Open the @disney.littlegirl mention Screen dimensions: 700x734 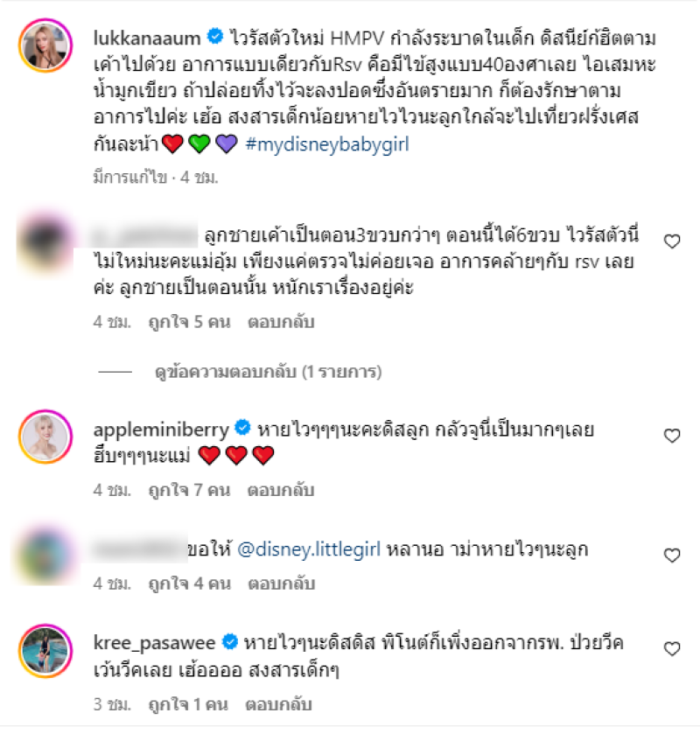coord(309,549)
